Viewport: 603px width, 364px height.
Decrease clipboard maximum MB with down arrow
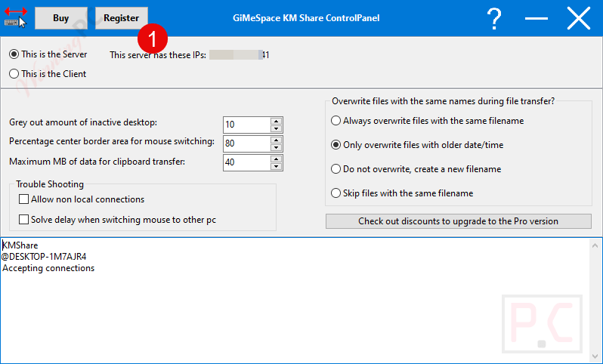click(x=276, y=166)
